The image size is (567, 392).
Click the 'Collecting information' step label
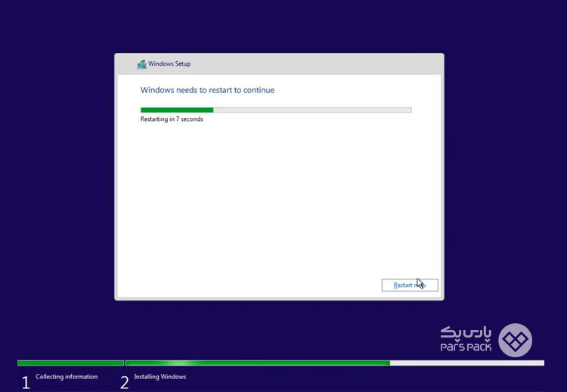tap(67, 376)
